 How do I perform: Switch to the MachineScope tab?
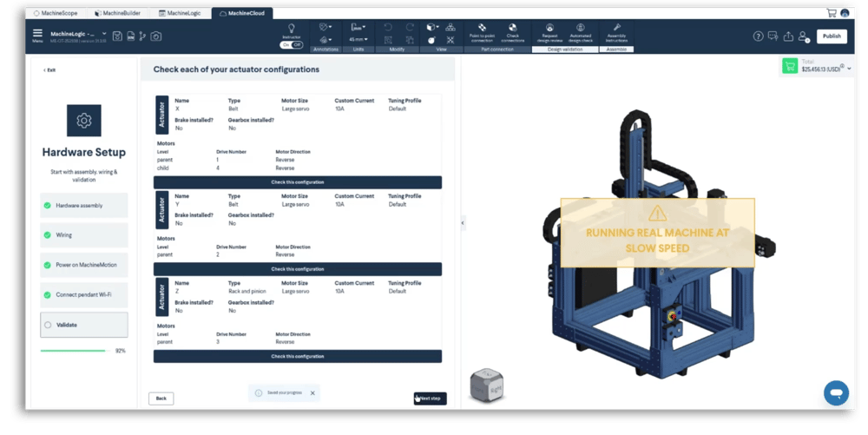tap(56, 13)
